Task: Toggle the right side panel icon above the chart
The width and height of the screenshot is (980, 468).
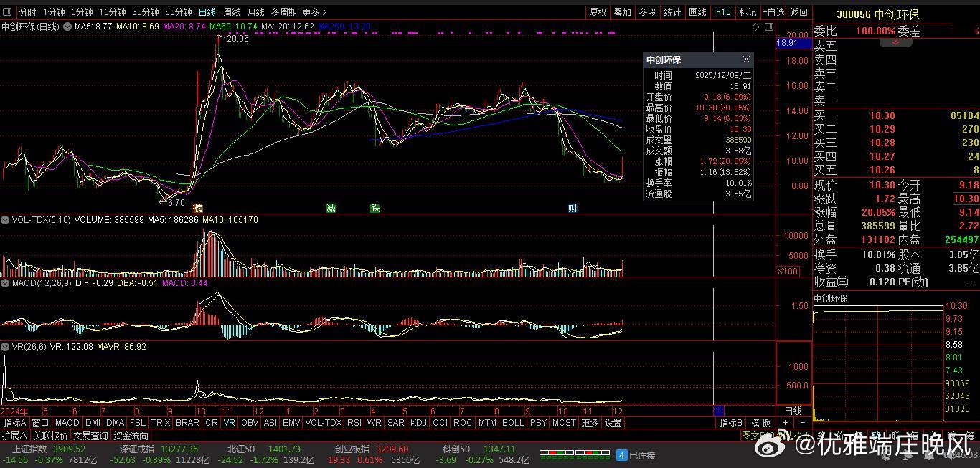Action: (x=768, y=27)
